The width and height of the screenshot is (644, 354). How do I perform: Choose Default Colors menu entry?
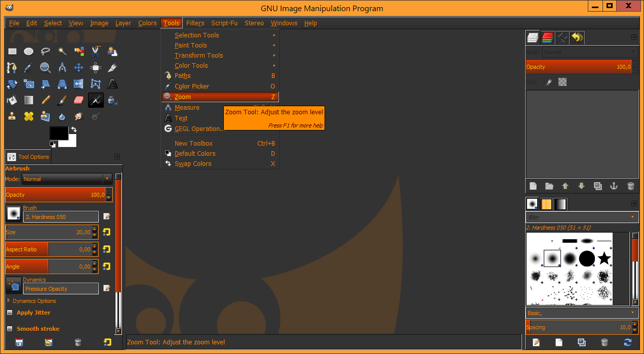220,154
